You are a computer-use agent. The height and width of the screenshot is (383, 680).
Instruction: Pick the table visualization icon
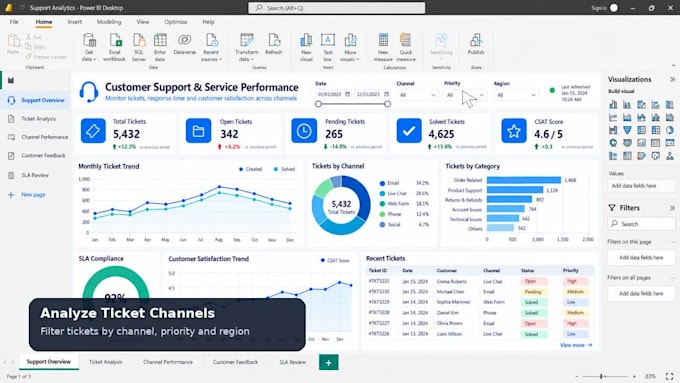(x=641, y=130)
